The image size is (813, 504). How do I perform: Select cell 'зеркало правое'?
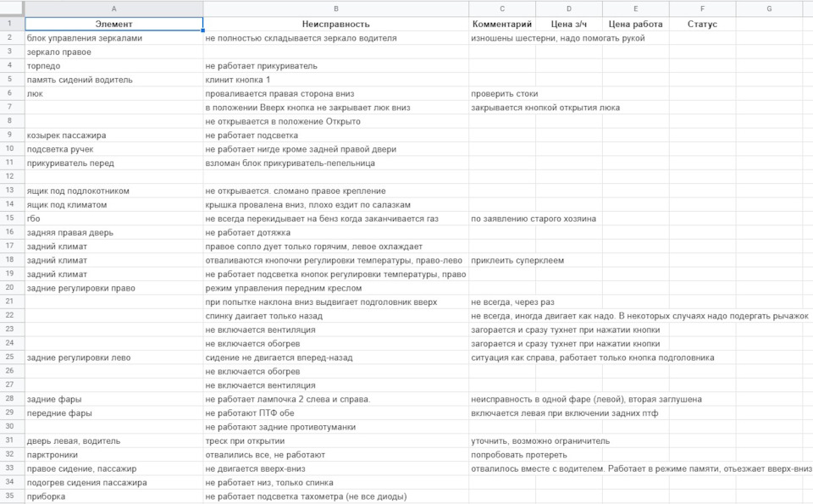[114, 52]
